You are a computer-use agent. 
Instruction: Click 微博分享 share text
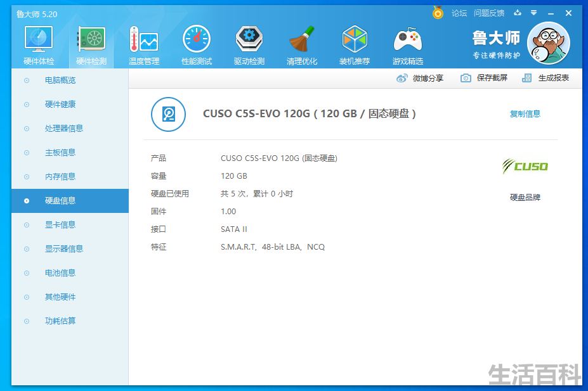pyautogui.click(x=428, y=78)
